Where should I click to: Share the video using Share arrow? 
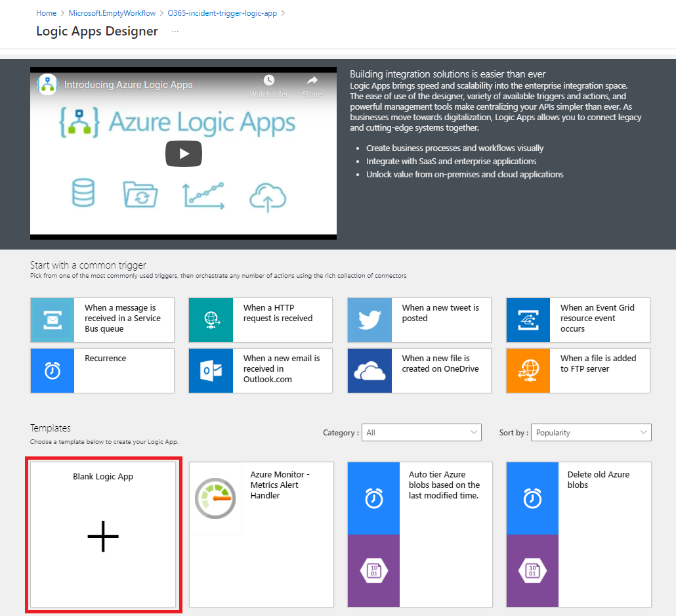pyautogui.click(x=312, y=81)
